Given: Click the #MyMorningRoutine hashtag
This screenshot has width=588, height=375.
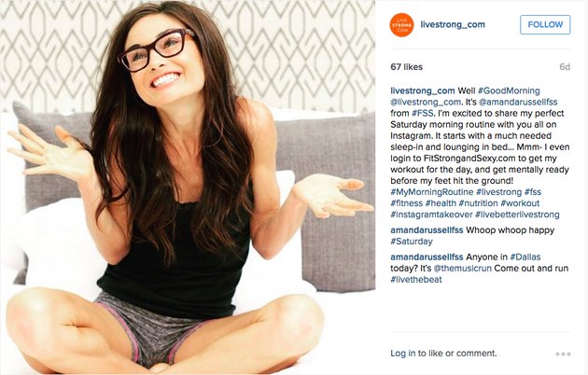Looking at the screenshot, I should (431, 192).
